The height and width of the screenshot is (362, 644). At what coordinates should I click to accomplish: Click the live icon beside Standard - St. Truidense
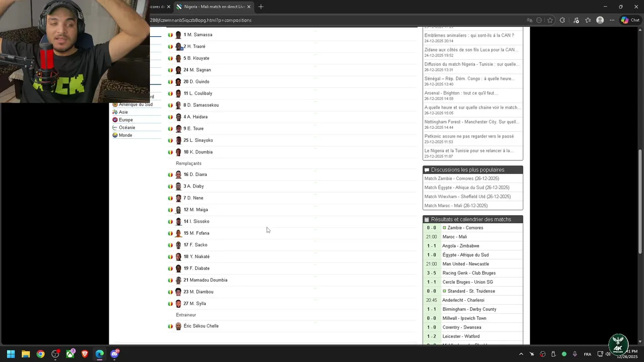click(x=444, y=291)
